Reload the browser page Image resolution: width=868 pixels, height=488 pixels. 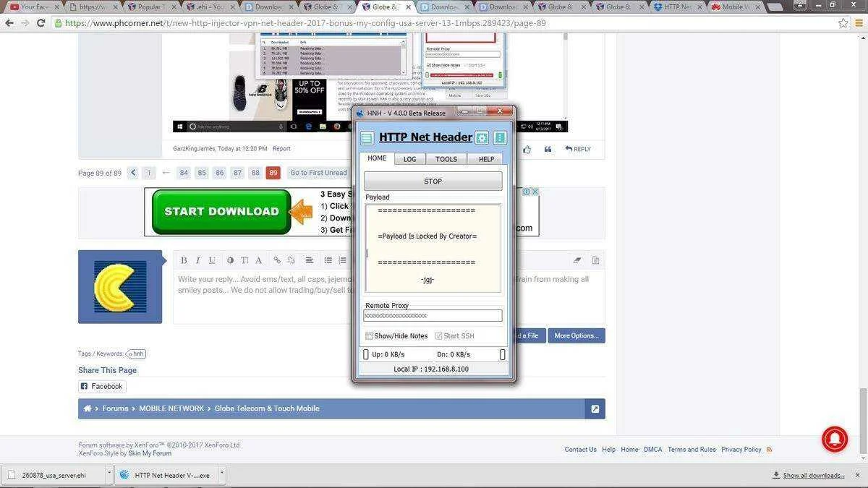tap(41, 22)
